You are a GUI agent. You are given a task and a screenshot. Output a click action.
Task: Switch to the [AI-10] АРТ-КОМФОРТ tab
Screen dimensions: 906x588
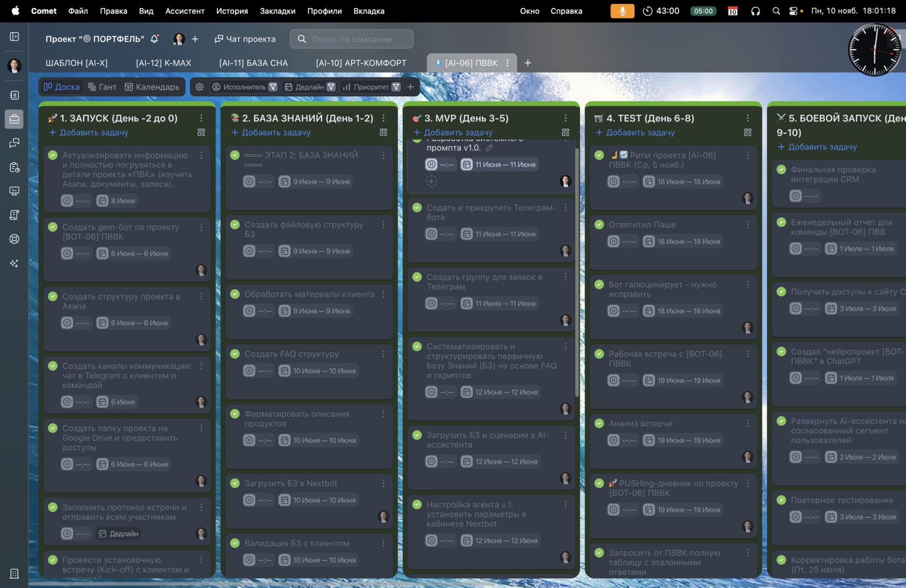click(361, 63)
